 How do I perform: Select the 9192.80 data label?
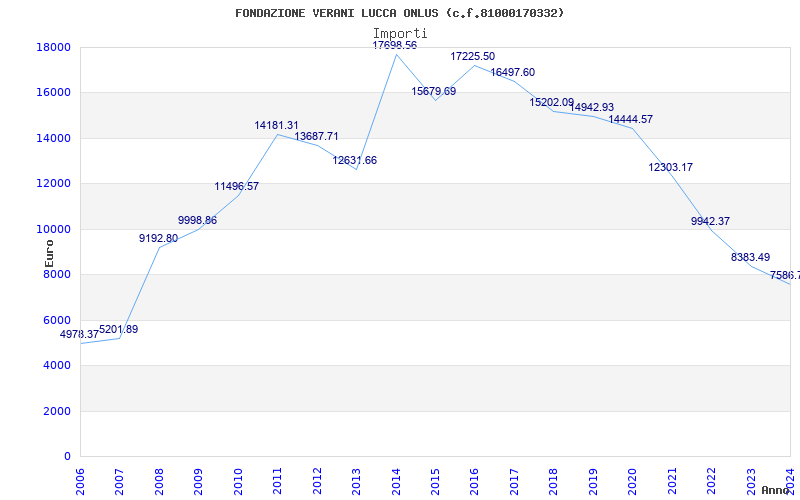pos(159,238)
